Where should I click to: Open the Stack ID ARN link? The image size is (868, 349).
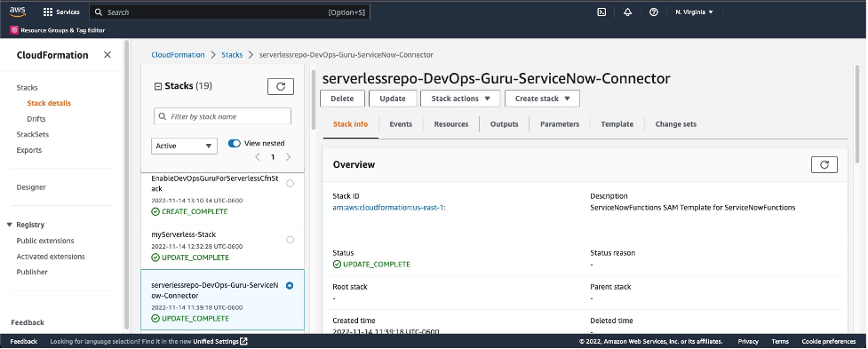(389, 208)
